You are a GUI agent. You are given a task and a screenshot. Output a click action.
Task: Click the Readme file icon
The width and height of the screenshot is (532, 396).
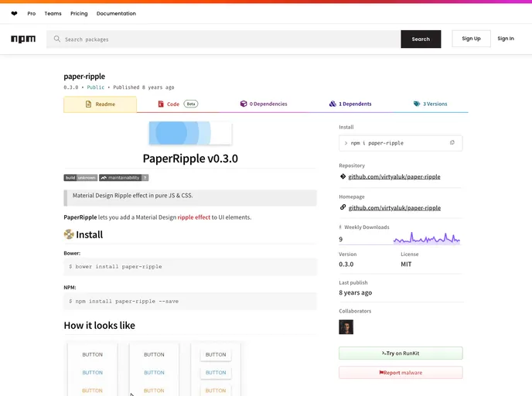[89, 104]
